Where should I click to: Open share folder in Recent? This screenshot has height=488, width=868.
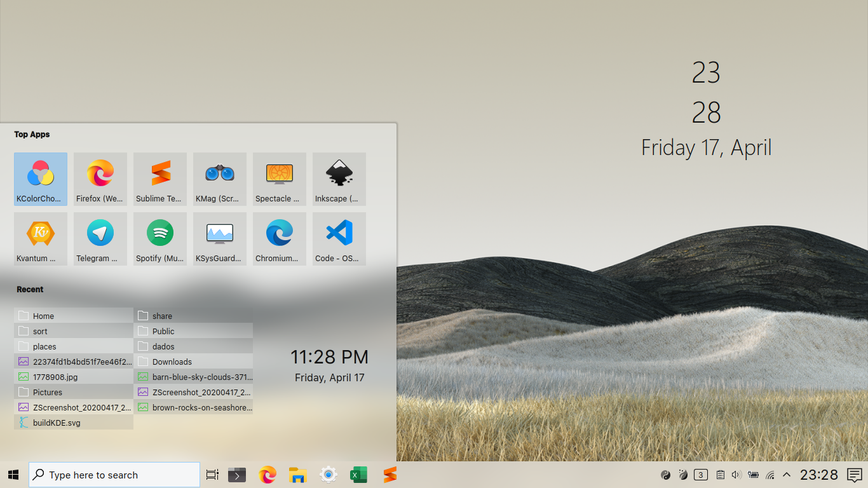click(x=193, y=316)
